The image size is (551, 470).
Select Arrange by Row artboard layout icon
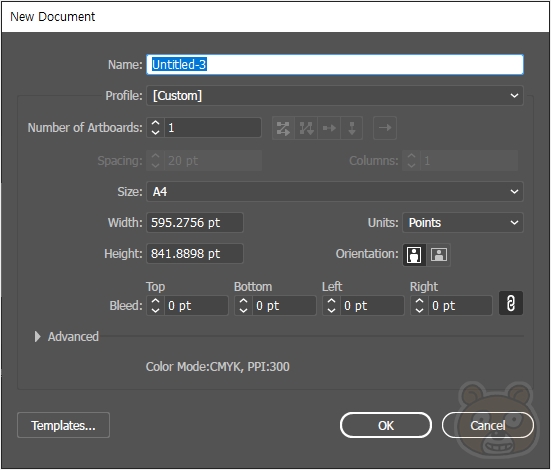(x=329, y=128)
